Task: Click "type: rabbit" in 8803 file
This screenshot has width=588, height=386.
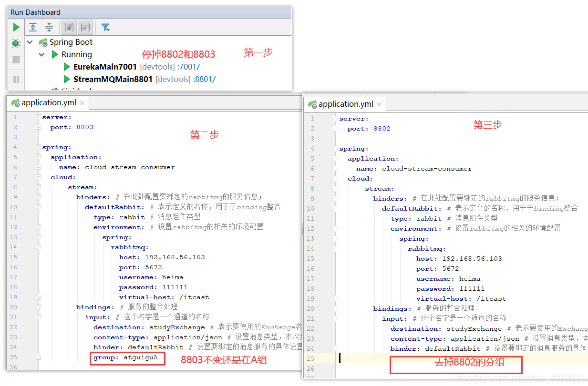Action: coord(119,217)
